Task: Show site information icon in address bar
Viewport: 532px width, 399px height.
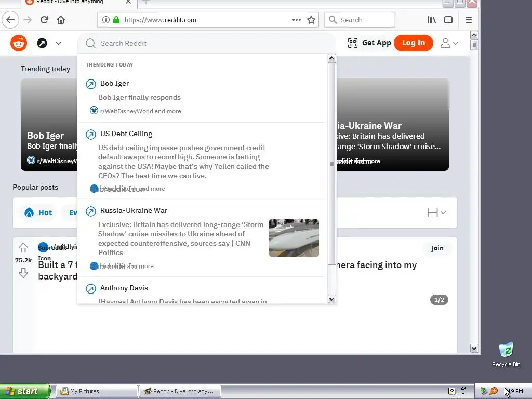Action: coord(106,20)
